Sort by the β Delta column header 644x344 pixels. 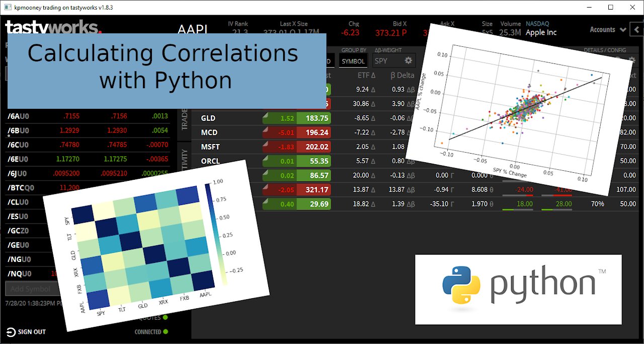point(402,75)
